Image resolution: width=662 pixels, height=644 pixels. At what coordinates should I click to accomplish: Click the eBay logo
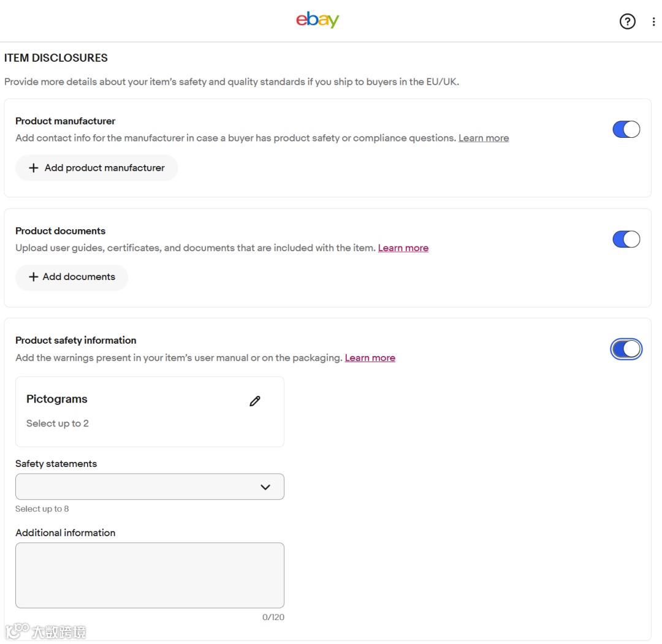tap(317, 20)
